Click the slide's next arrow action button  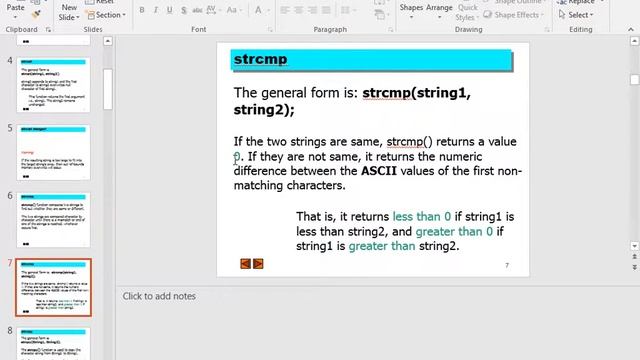[258, 264]
